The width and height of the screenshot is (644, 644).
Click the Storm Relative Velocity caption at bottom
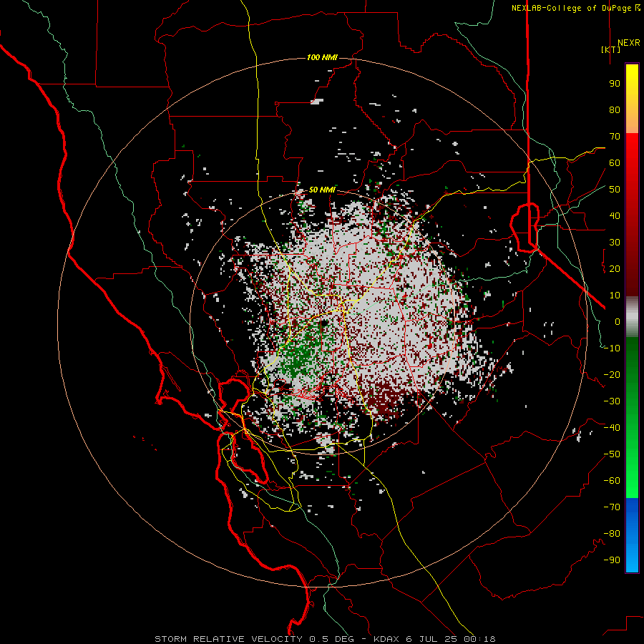(x=325, y=639)
